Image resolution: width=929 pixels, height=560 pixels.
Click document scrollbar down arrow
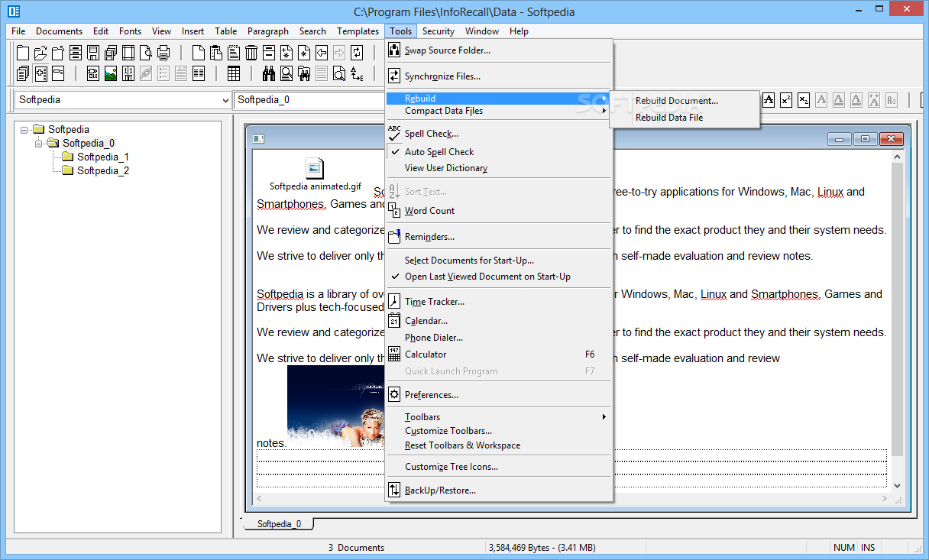point(897,485)
